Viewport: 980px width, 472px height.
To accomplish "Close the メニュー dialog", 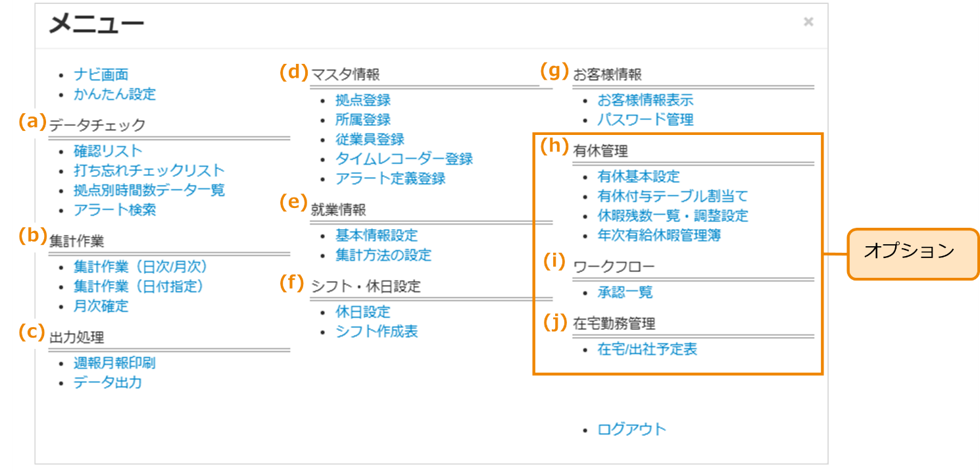I will [808, 20].
